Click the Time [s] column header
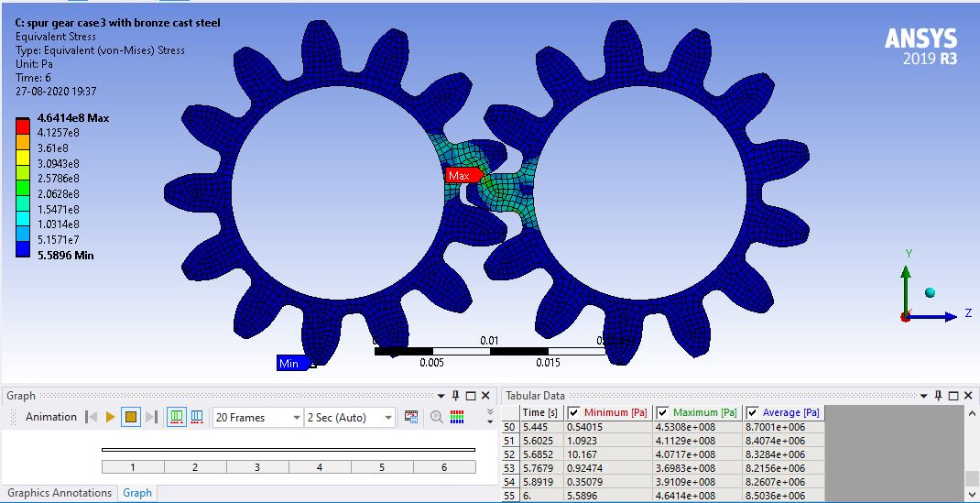This screenshot has width=980, height=503. click(541, 413)
